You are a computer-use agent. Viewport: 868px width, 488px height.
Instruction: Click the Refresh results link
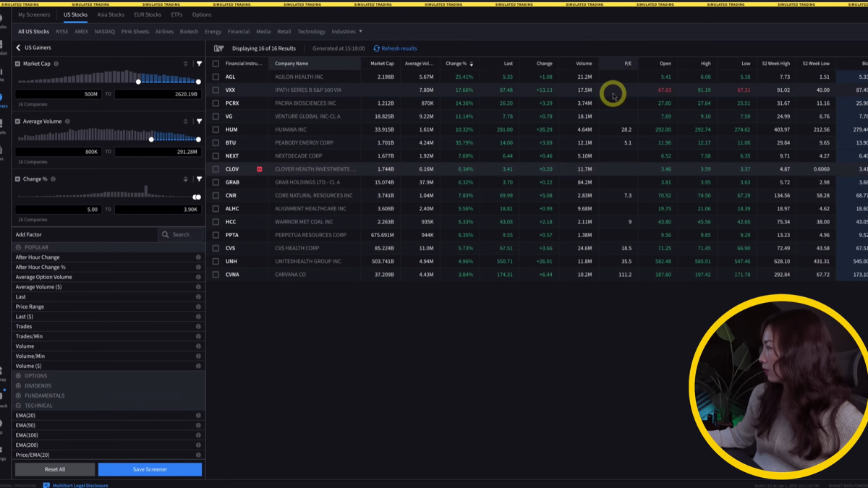(395, 48)
